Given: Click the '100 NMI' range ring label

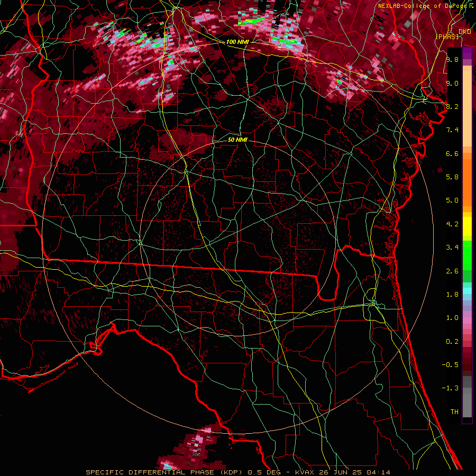Looking at the screenshot, I should [237, 42].
